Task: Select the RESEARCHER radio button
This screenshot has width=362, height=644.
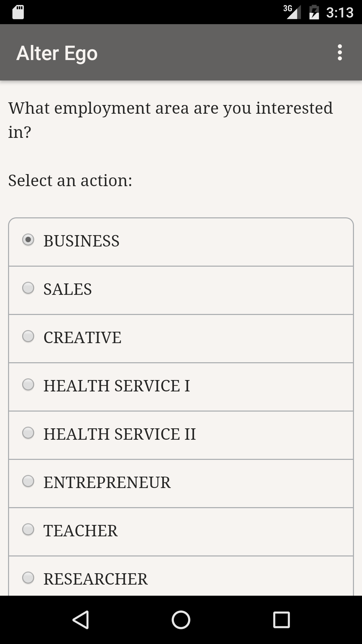Action: [x=28, y=578]
